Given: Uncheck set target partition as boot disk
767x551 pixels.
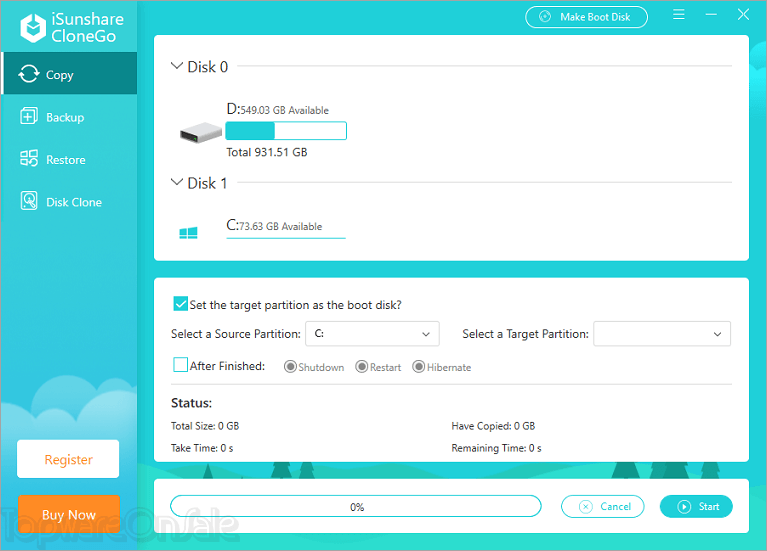Looking at the screenshot, I should pos(180,304).
